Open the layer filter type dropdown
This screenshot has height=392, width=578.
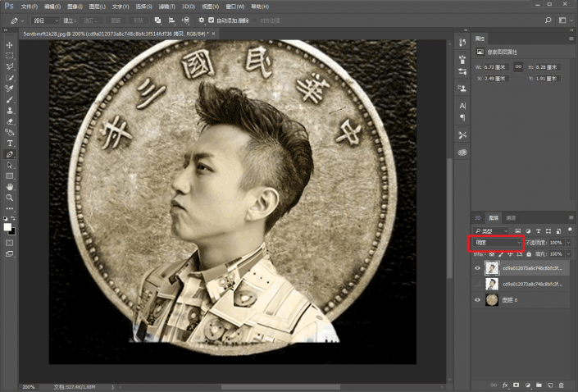click(491, 230)
